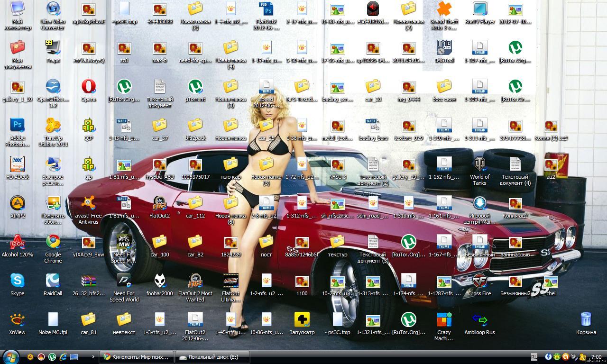
Task: Select the Noize MC.fpl playlist file
Action: (x=53, y=323)
